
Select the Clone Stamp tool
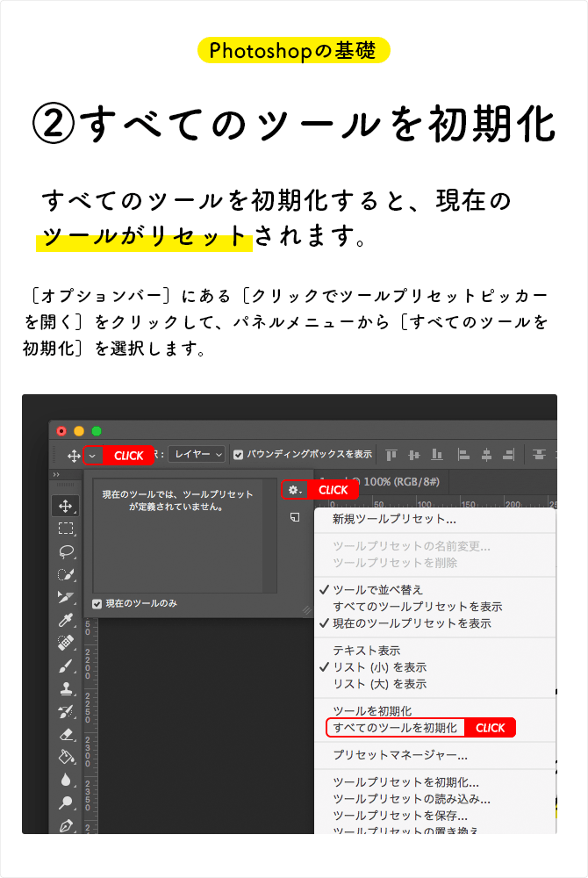[66, 688]
